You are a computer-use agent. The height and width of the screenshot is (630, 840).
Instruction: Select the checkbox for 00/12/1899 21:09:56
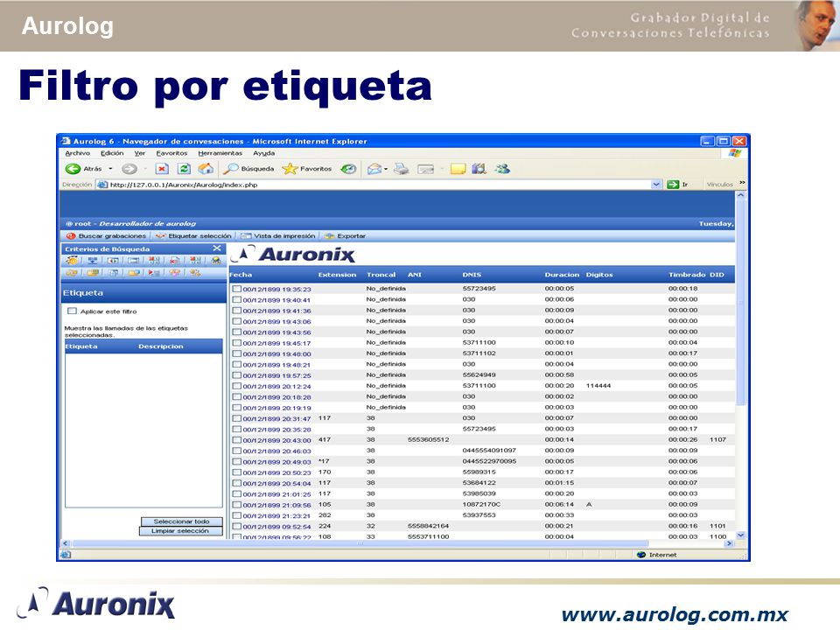(237, 505)
